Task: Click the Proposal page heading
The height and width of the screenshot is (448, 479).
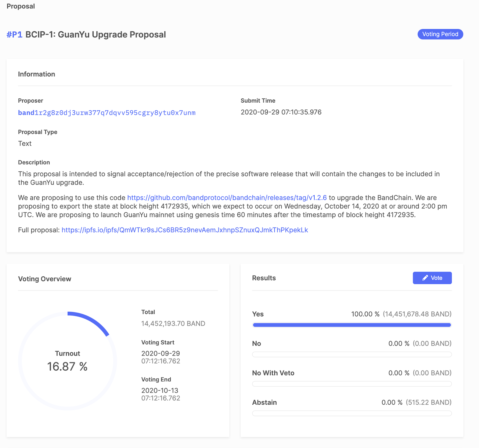Action: click(21, 6)
